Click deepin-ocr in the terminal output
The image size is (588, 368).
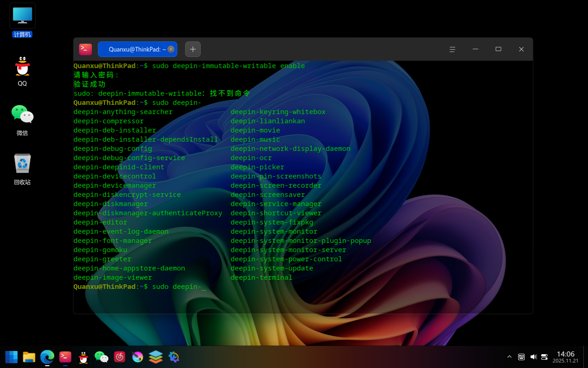pos(251,158)
